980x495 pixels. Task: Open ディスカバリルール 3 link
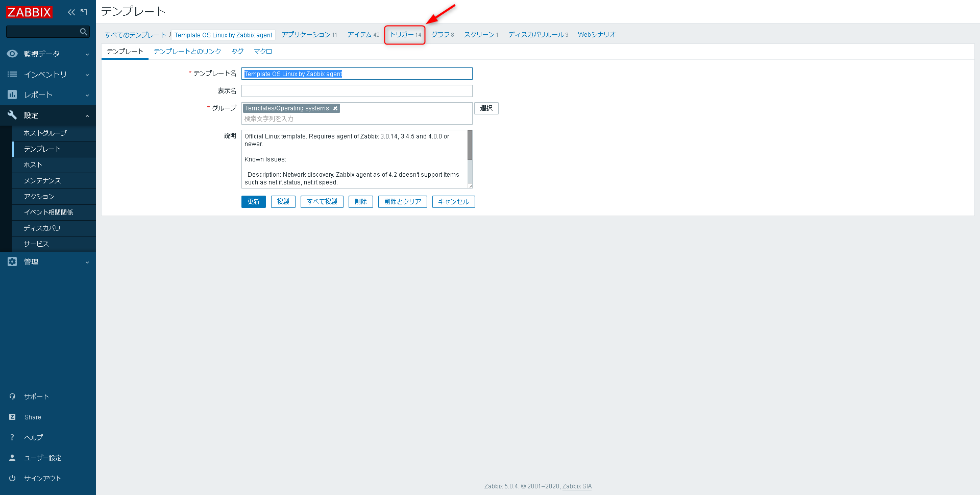[x=538, y=35]
